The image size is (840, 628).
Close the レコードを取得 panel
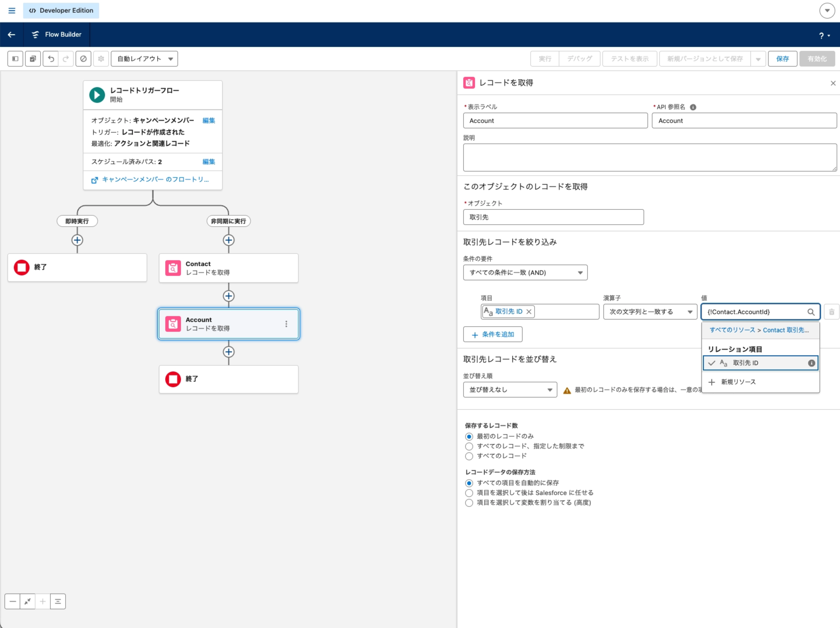(833, 83)
